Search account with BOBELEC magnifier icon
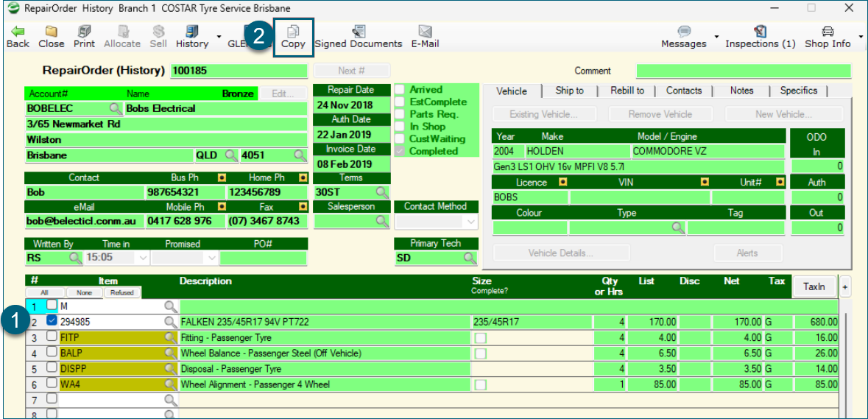This screenshot has width=868, height=419. [x=116, y=108]
